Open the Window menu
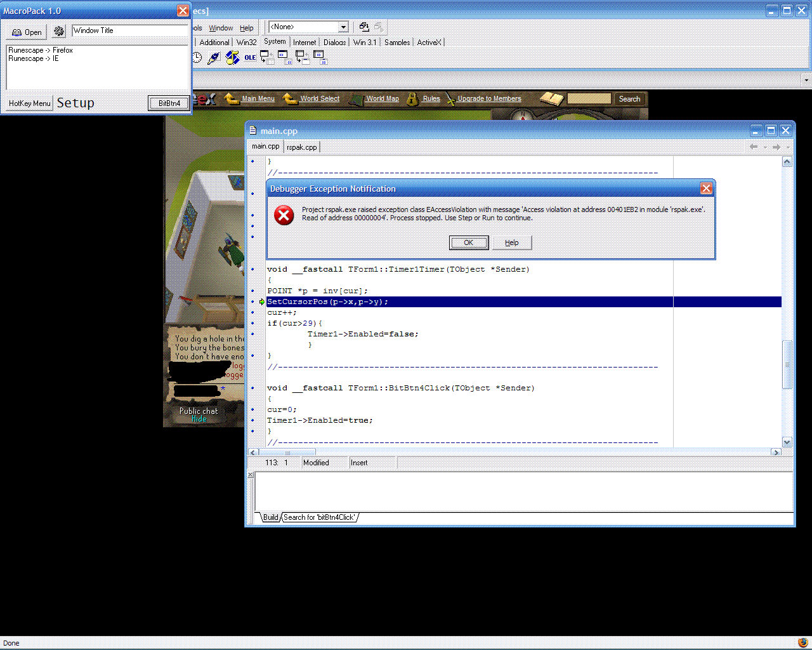This screenshot has width=812, height=650. [x=221, y=28]
